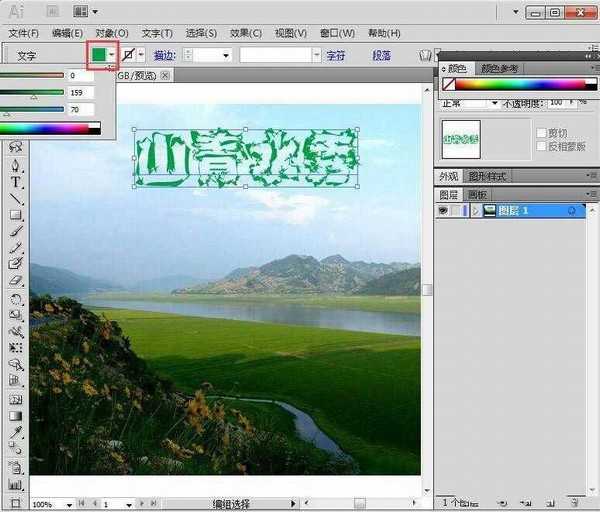Open the fill color dropdown arrow
This screenshot has width=600, height=512.
pos(113,55)
